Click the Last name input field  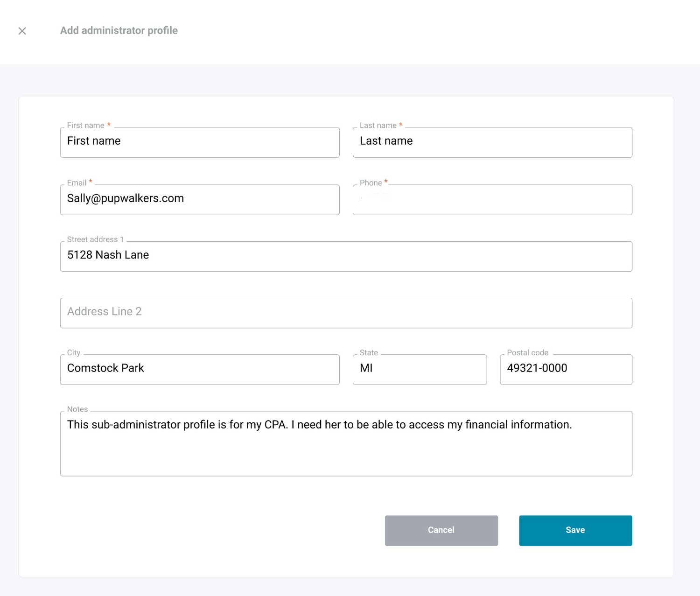tap(492, 142)
